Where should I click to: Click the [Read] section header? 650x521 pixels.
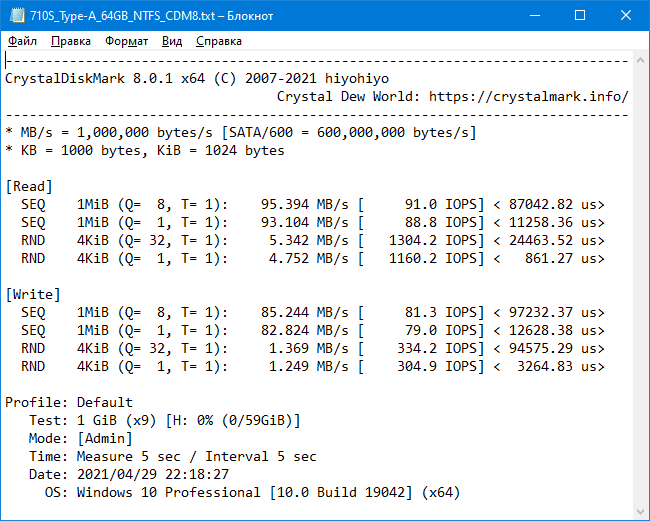tap(29, 187)
